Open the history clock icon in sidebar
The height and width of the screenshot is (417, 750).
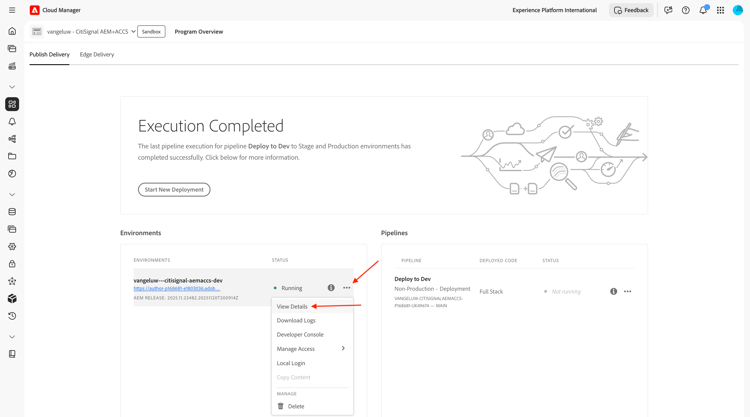coord(12,316)
